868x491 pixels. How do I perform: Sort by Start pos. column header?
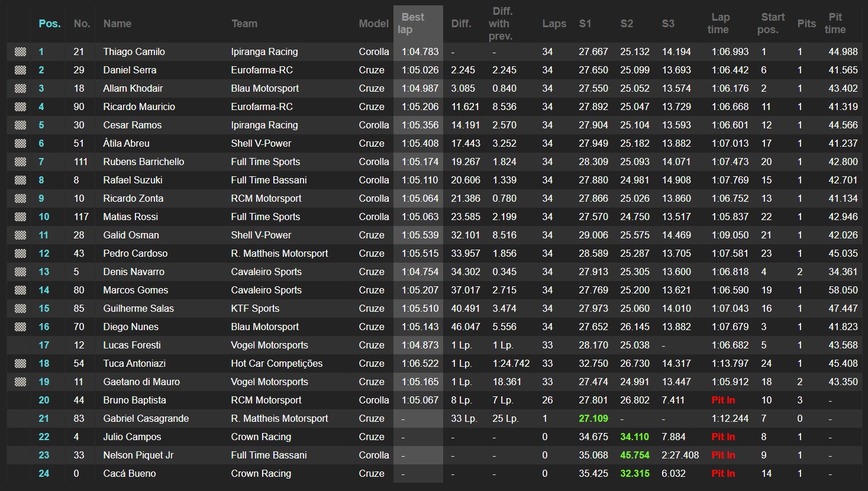[771, 24]
